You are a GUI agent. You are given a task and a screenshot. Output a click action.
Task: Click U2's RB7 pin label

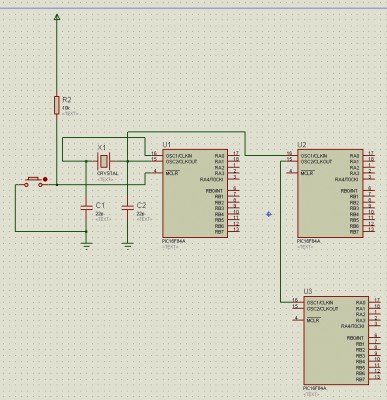(354, 232)
